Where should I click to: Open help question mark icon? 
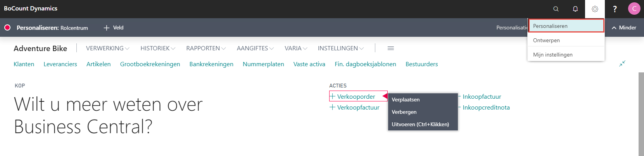[615, 9]
